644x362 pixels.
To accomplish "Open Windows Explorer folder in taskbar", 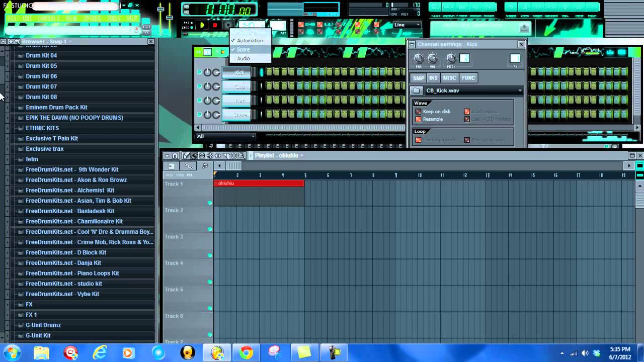I will click(x=42, y=352).
